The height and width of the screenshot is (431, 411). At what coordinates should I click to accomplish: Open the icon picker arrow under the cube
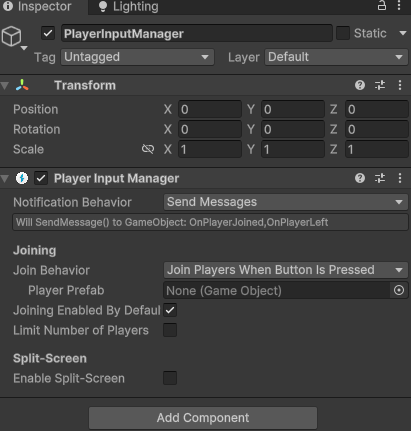click(24, 48)
